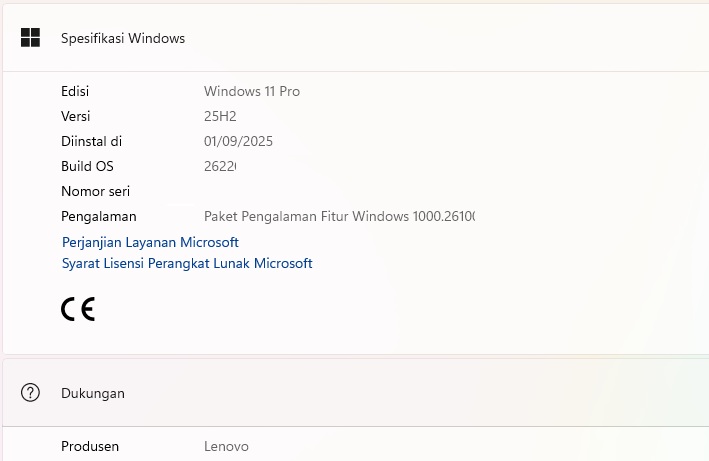
Task: Click the Build OS label
Action: point(87,166)
